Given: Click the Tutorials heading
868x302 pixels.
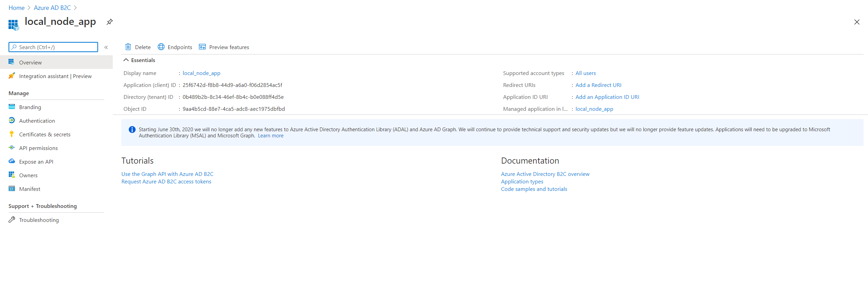Looking at the screenshot, I should (x=137, y=161).
